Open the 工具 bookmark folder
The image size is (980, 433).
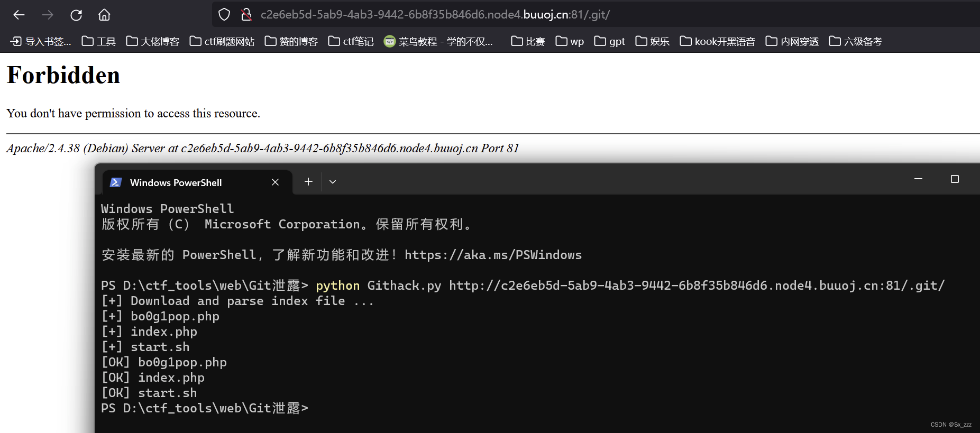point(99,41)
